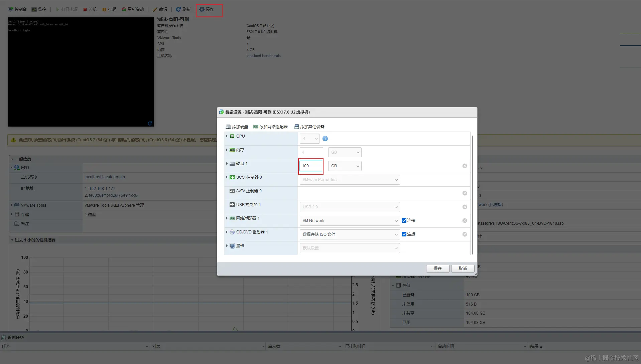
Task: Click the 取消 button
Action: point(463,268)
